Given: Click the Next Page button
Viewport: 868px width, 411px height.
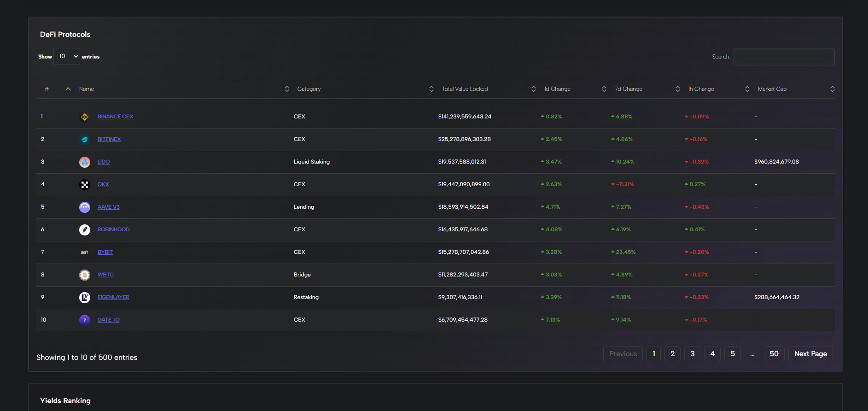Looking at the screenshot, I should pyautogui.click(x=810, y=354).
